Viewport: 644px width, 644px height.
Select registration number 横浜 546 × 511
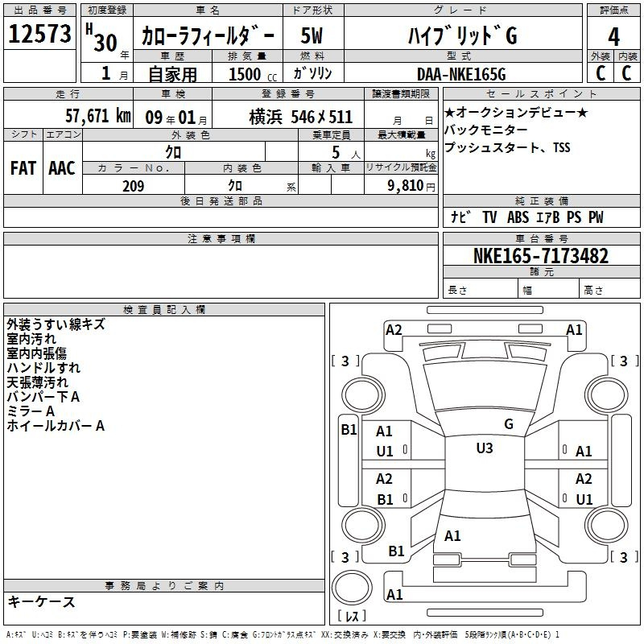[x=300, y=117]
